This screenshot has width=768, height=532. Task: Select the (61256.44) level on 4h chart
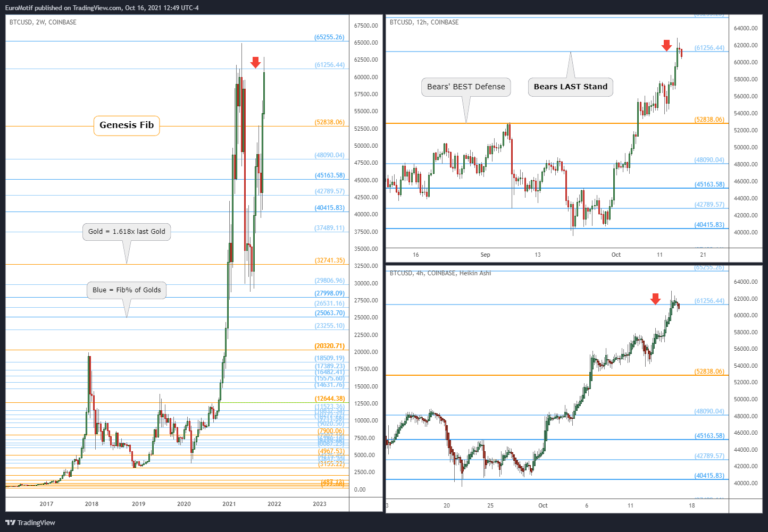click(709, 301)
